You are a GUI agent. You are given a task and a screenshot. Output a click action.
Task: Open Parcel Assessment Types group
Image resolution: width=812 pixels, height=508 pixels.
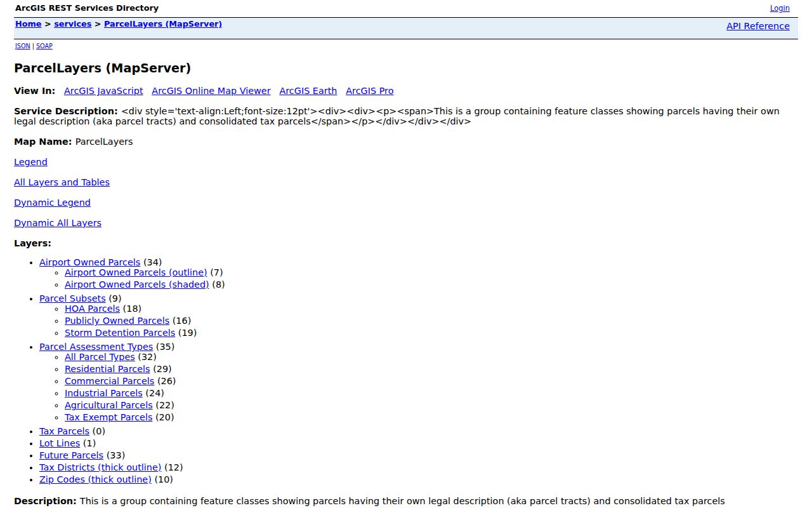pyautogui.click(x=96, y=347)
